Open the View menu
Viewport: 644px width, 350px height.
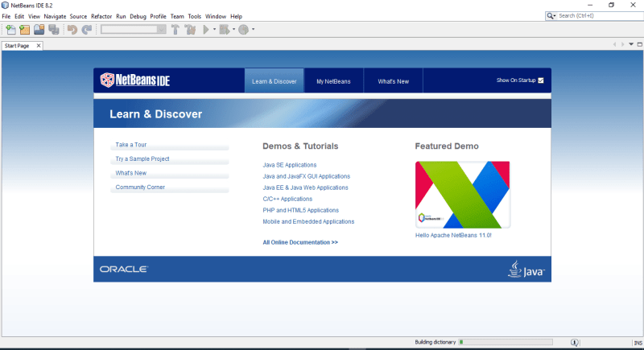pyautogui.click(x=34, y=16)
